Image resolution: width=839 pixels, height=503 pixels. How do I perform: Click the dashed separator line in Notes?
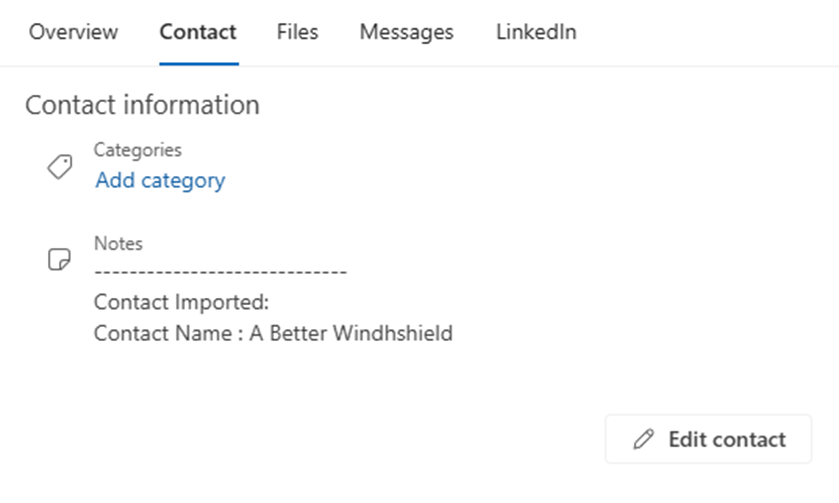(x=220, y=272)
